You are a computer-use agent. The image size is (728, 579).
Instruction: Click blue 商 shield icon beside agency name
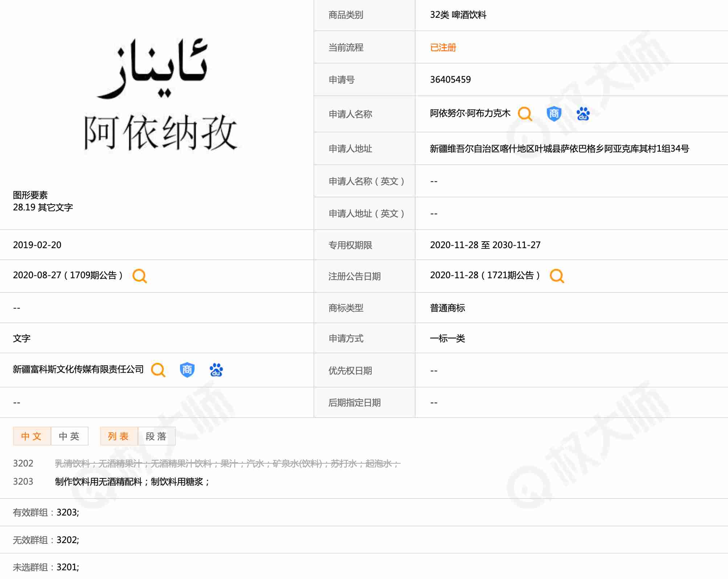point(187,370)
